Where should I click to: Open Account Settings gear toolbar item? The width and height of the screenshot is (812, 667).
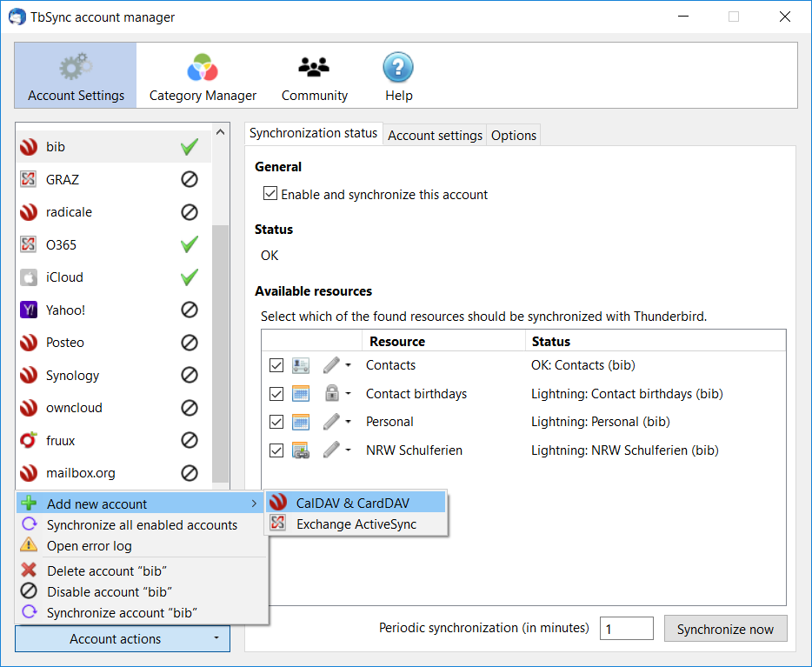coord(76,76)
